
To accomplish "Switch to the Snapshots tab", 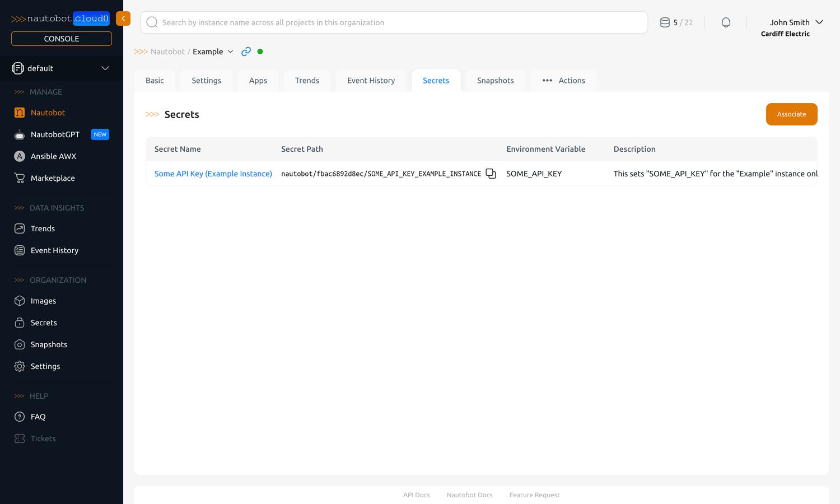I will click(x=495, y=81).
